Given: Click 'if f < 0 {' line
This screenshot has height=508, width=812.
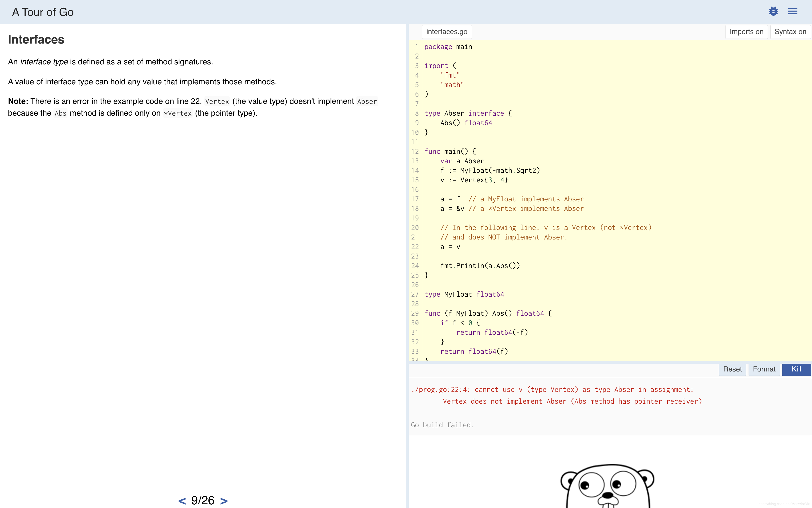Looking at the screenshot, I should 460,323.
